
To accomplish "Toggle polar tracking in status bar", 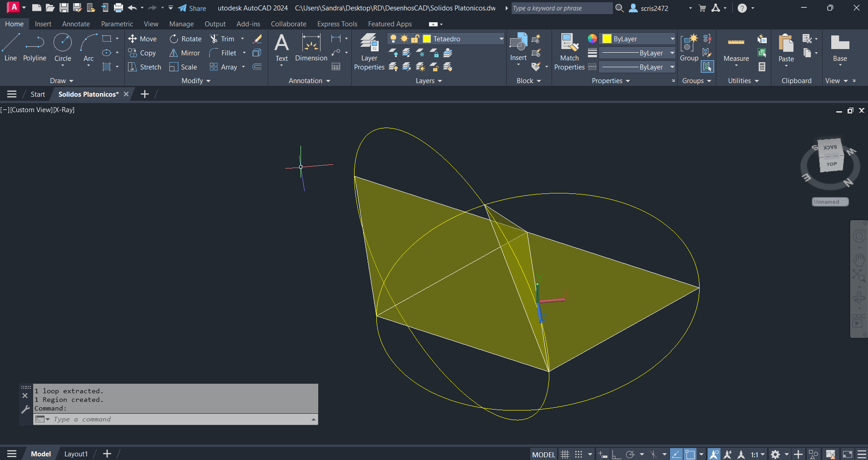I will coord(630,454).
